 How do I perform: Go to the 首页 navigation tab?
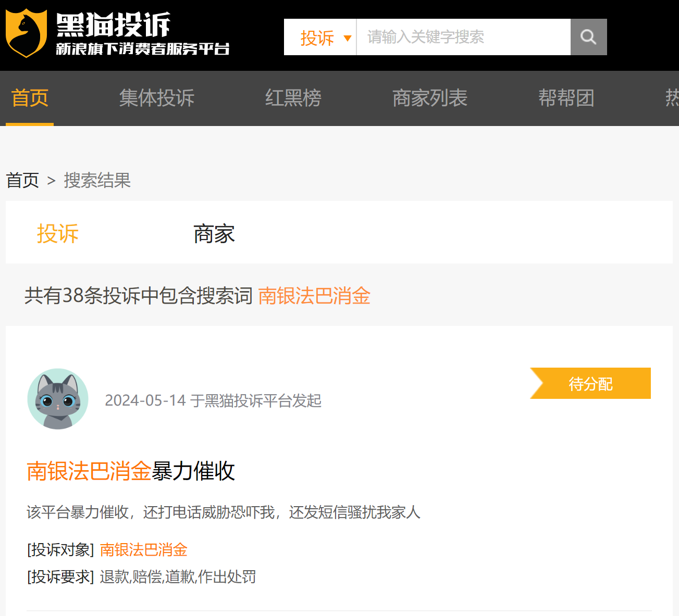[30, 98]
